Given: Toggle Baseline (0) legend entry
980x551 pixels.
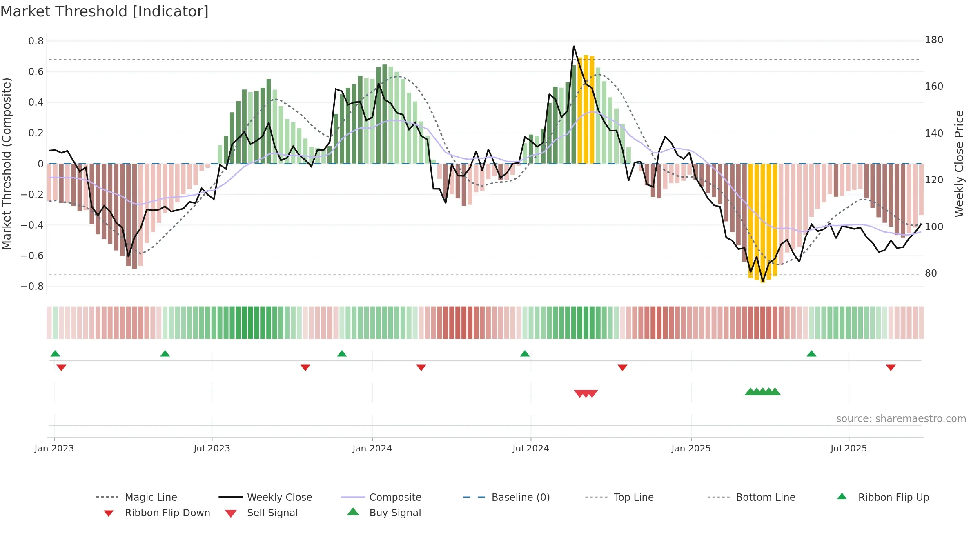Looking at the screenshot, I should coord(506,497).
